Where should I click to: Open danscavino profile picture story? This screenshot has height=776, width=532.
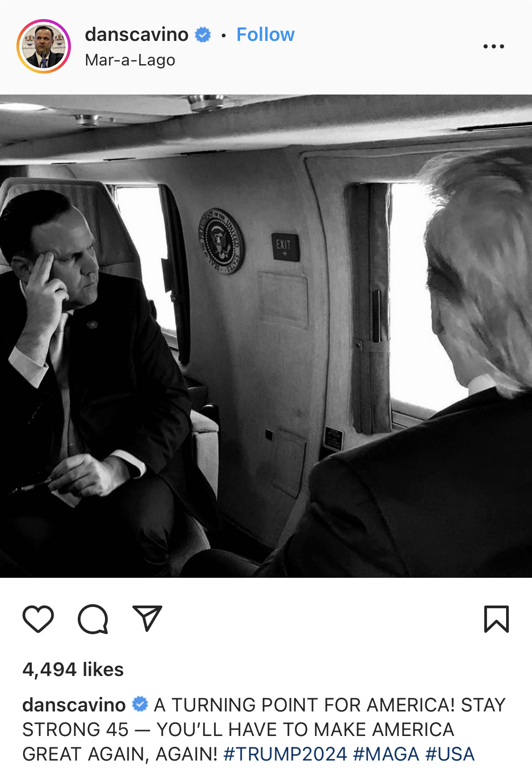[x=44, y=46]
